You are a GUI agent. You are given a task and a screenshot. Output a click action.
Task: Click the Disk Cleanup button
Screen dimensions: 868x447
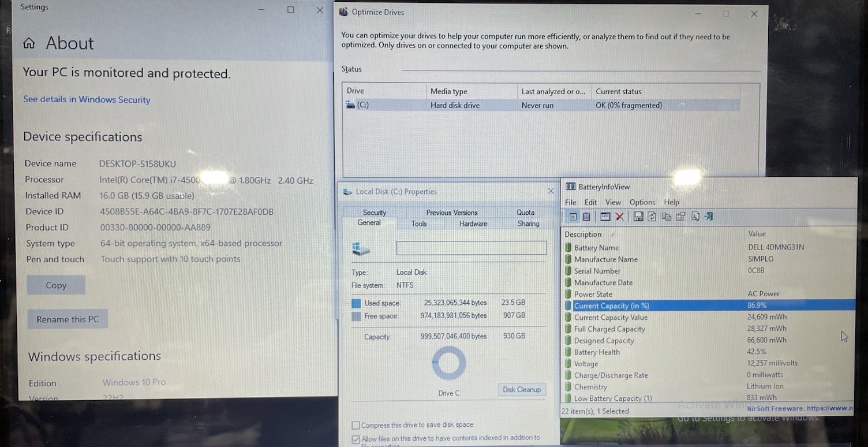click(522, 390)
